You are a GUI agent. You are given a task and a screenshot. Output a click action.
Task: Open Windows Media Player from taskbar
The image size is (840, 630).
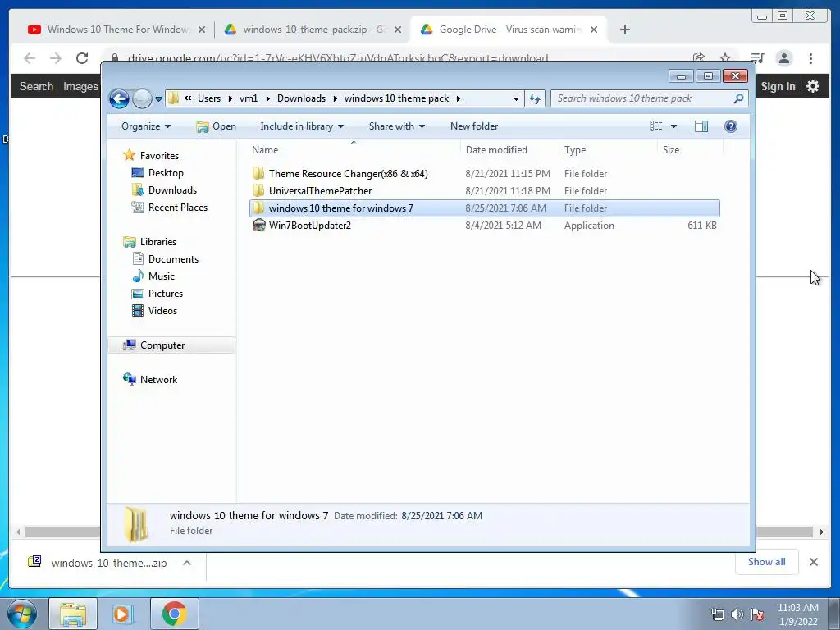[123, 614]
